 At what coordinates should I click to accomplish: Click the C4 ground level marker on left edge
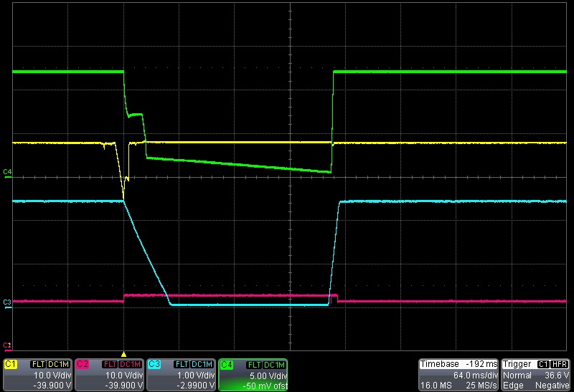[7, 172]
